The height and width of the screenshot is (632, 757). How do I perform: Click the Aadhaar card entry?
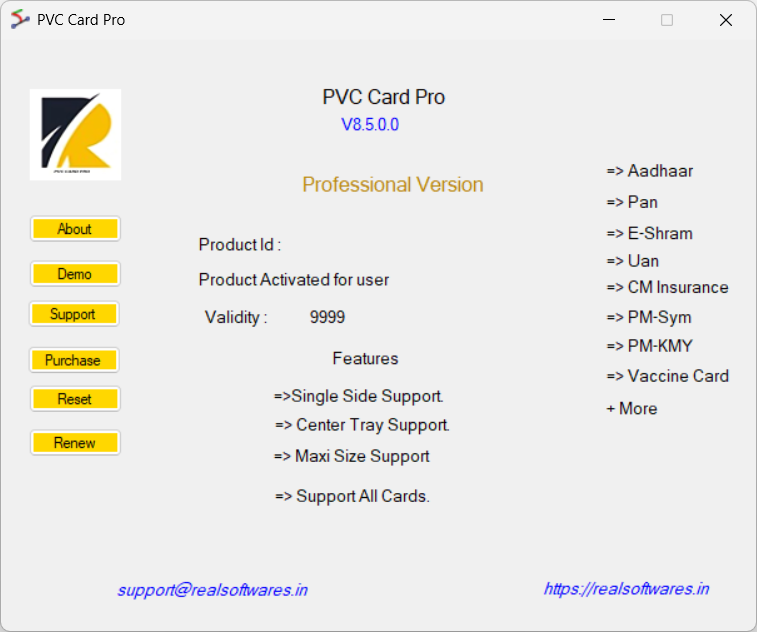click(x=650, y=171)
